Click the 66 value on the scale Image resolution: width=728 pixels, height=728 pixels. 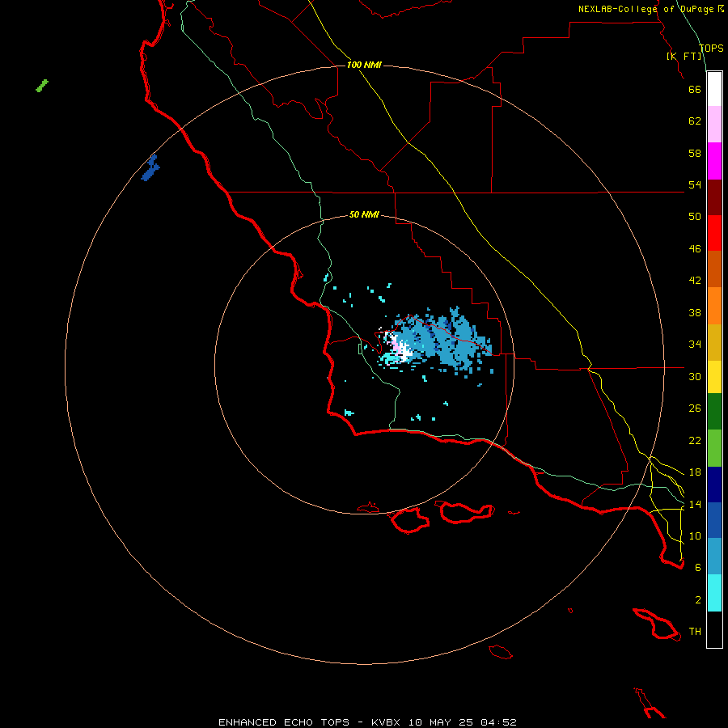click(x=695, y=89)
